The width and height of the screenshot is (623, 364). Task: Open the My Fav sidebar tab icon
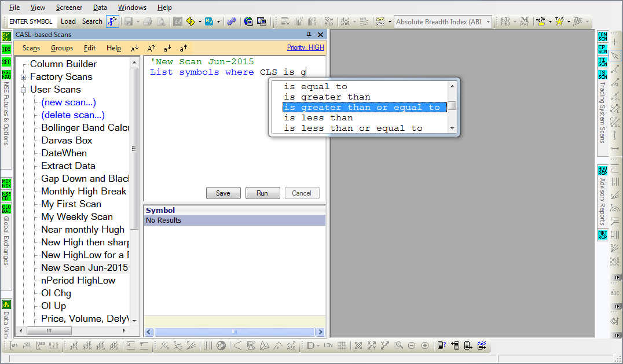[x=6, y=36]
